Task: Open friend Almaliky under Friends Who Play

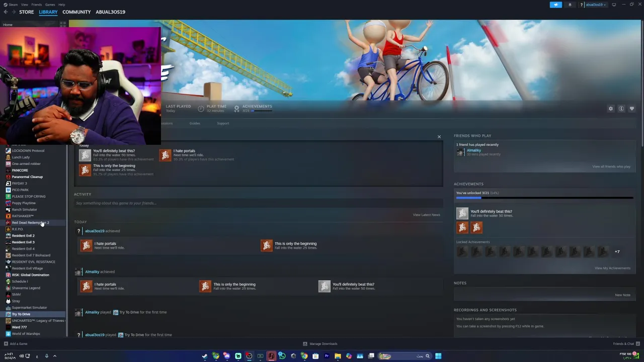Action: tap(473, 150)
